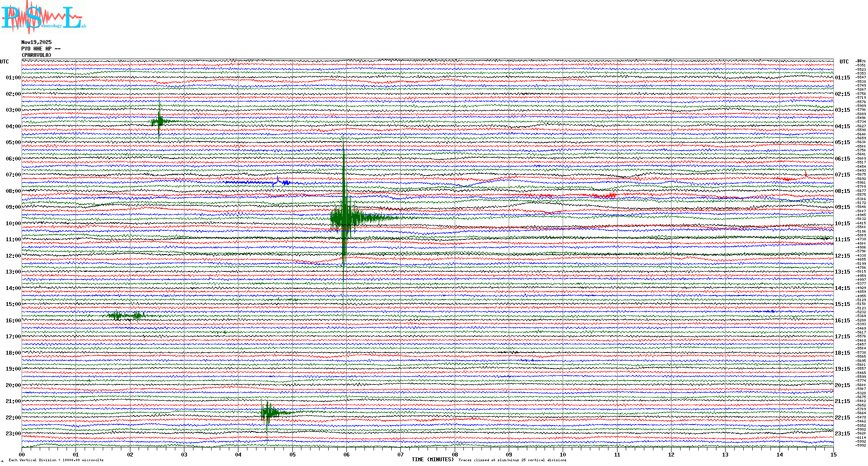Click the TIME (MINUTES) axis title
The width and height of the screenshot is (868, 466).
pyautogui.click(x=433, y=460)
